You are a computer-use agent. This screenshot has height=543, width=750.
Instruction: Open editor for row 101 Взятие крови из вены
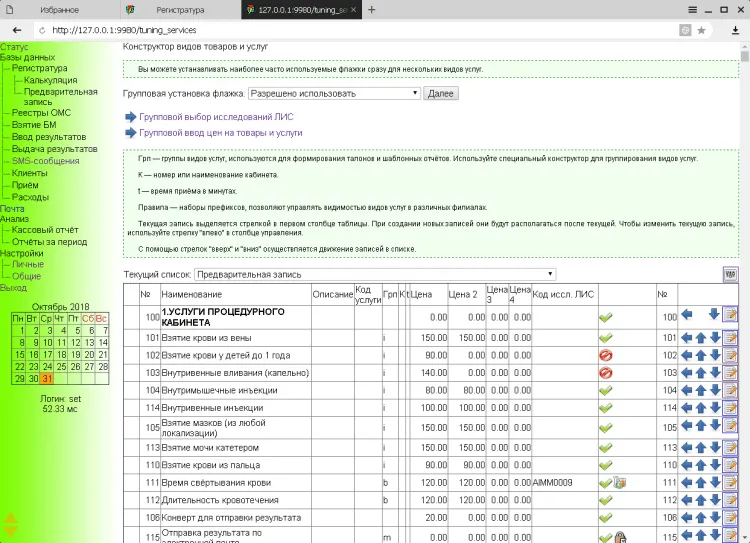pyautogui.click(x=730, y=338)
